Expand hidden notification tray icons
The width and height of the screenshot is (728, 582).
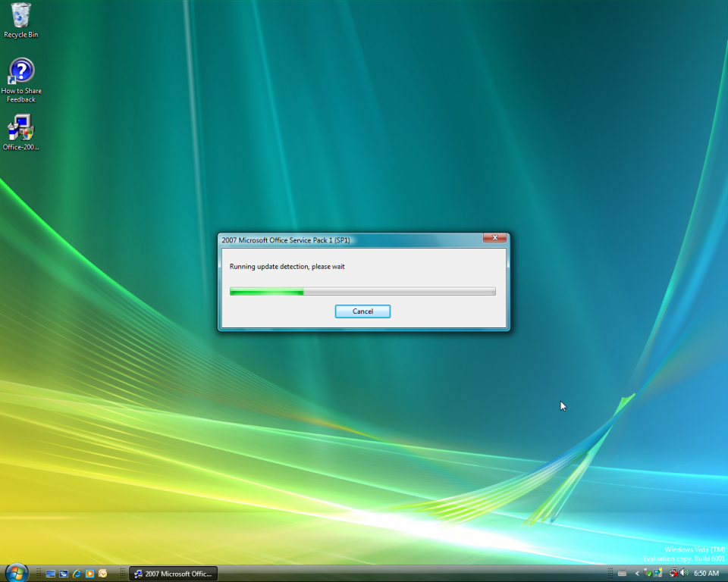pyautogui.click(x=637, y=574)
